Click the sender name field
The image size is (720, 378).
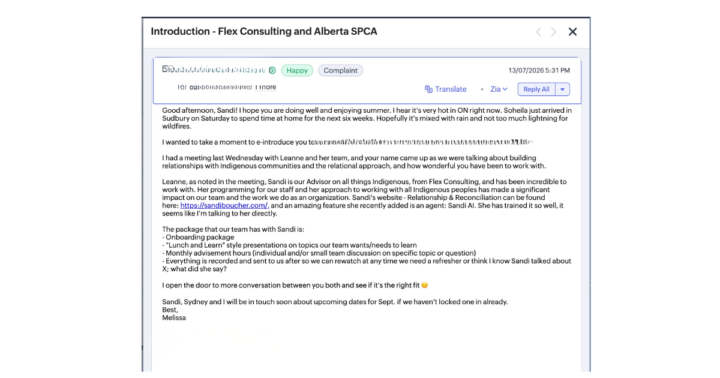tap(214, 70)
